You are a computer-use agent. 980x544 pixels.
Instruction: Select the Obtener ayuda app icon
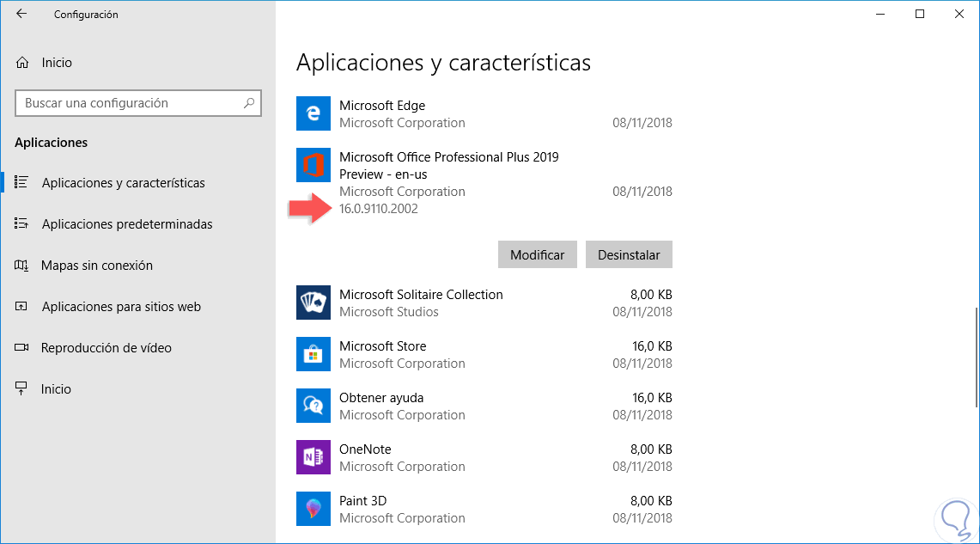pos(313,406)
